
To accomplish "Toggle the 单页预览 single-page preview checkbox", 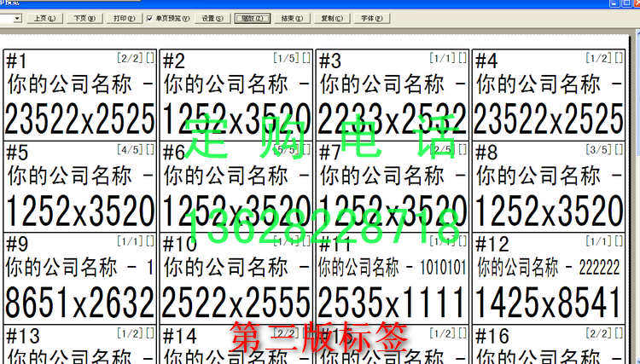I will pyautogui.click(x=149, y=18).
